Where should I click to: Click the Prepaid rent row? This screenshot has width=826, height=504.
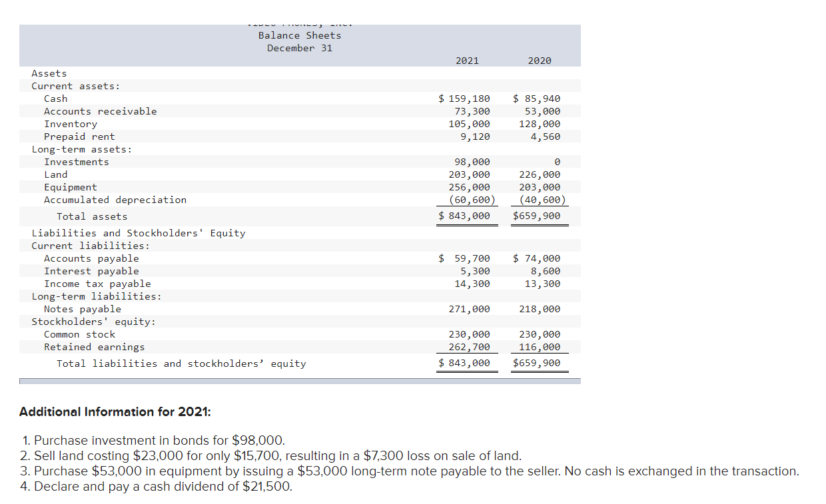[79, 136]
